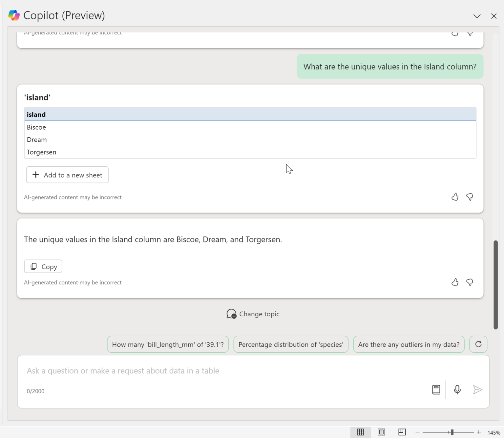Thumbs up the unique values text answer
Screen dimensions: 504x438
click(455, 282)
